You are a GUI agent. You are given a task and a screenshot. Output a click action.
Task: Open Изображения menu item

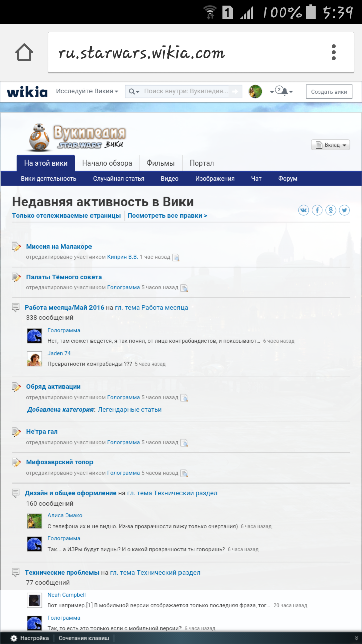tap(215, 179)
